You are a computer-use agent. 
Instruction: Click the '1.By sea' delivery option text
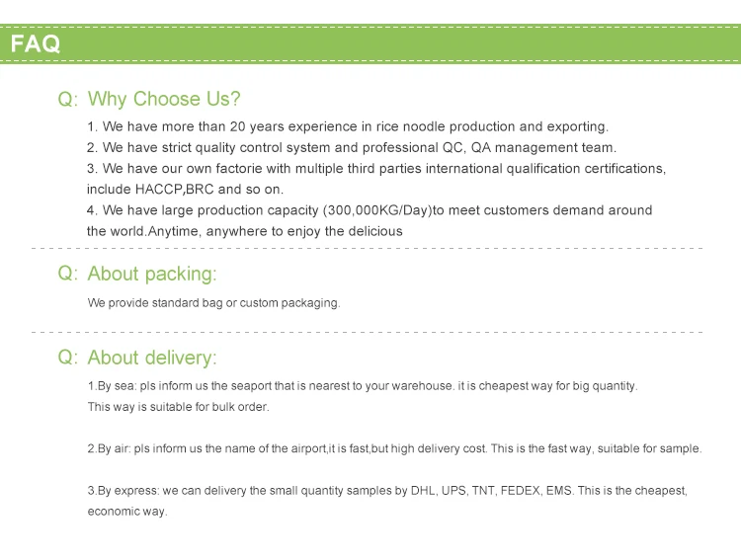[x=363, y=386]
